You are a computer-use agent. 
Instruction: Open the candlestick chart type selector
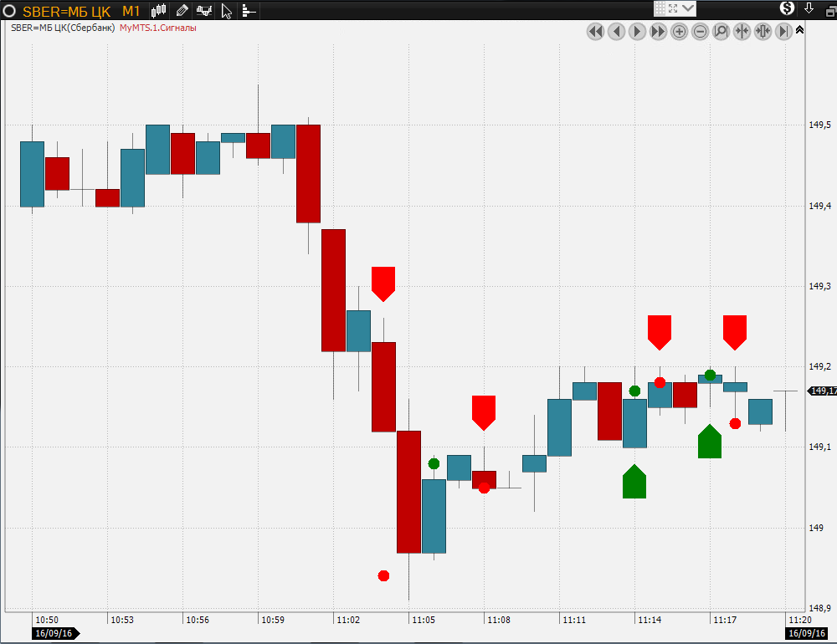(x=160, y=11)
